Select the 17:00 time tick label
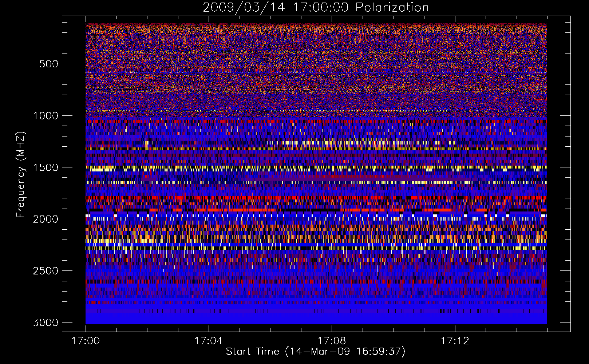 [x=86, y=341]
